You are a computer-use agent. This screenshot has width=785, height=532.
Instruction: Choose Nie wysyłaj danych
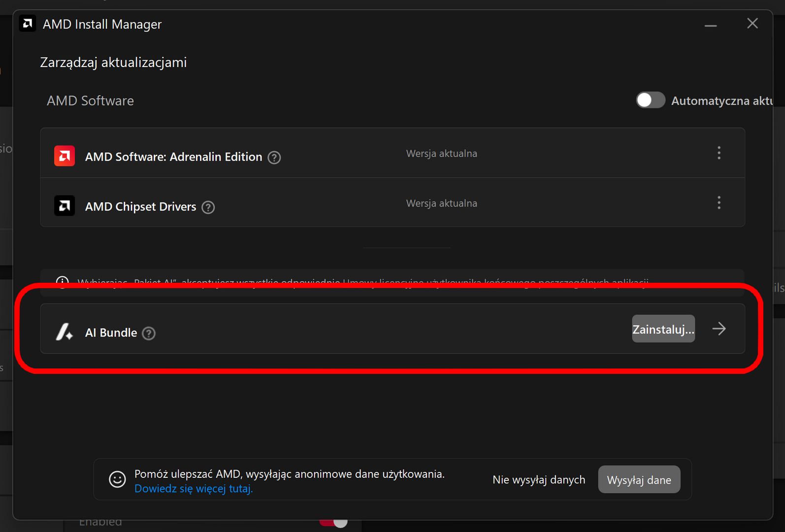tap(539, 480)
